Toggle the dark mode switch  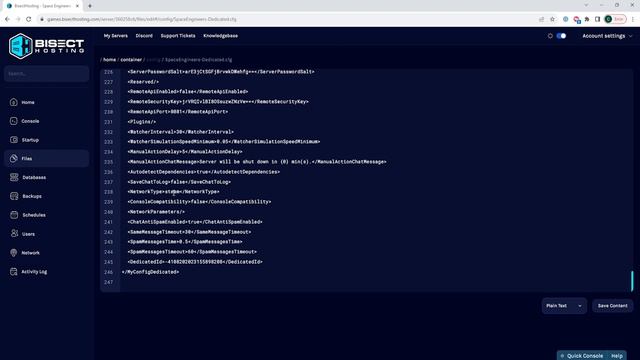pos(561,36)
